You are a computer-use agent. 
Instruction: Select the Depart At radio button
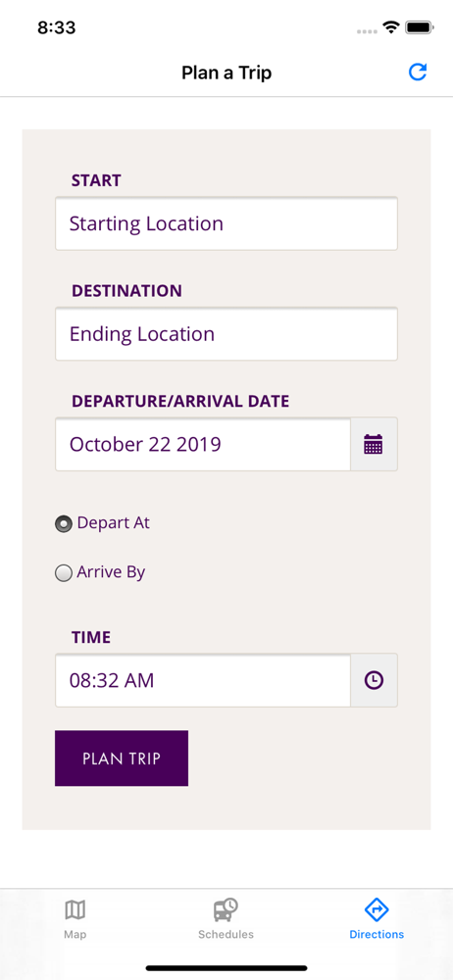click(64, 524)
